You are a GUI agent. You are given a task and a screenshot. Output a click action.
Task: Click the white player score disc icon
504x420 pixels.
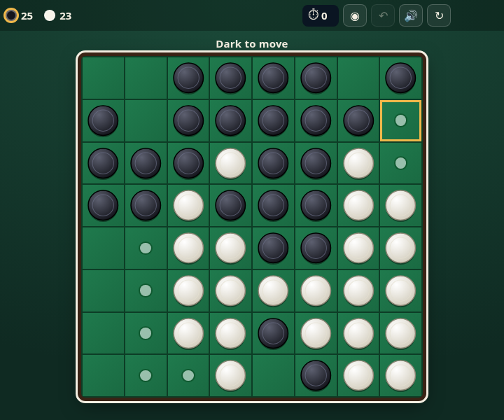[x=50, y=15]
